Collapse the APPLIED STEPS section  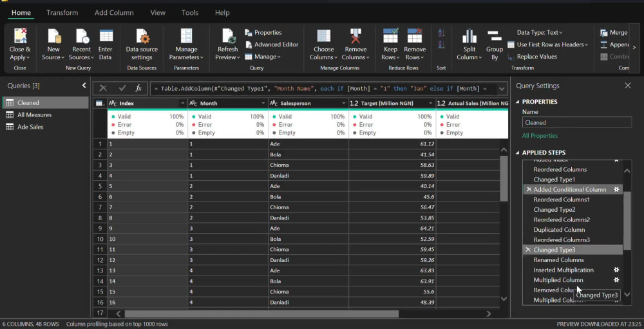[x=518, y=153]
